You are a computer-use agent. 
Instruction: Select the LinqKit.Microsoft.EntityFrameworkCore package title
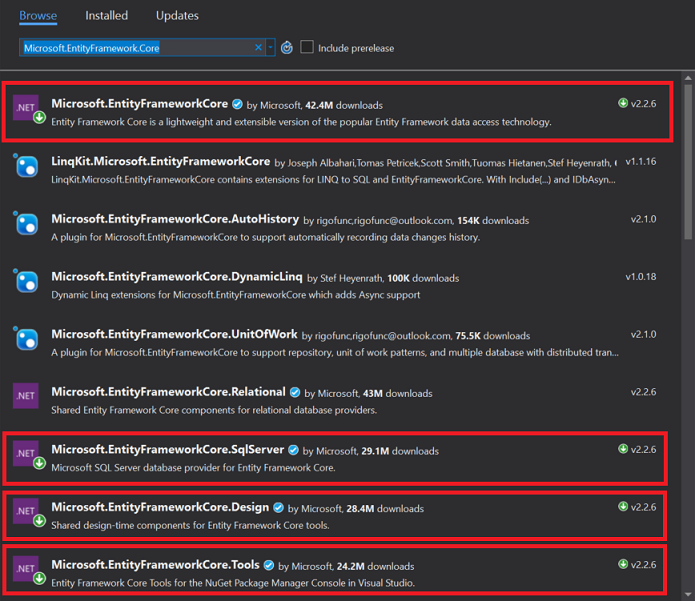(160, 161)
